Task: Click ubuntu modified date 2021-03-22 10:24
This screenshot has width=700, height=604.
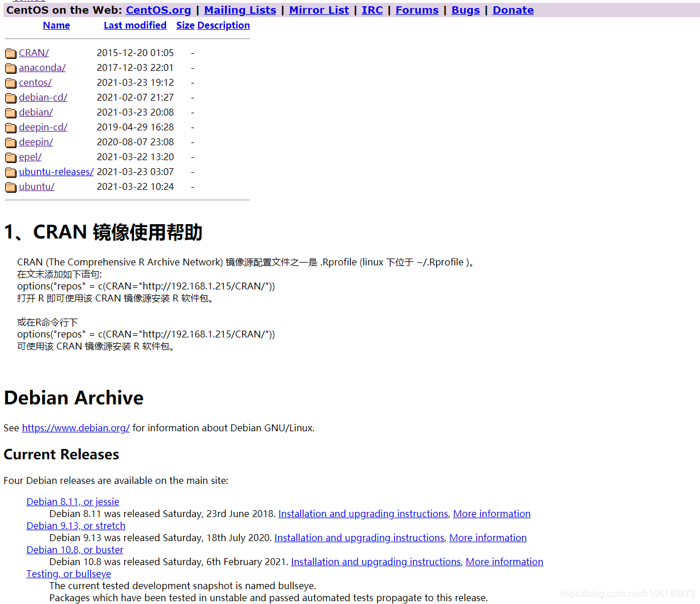Action: point(135,186)
